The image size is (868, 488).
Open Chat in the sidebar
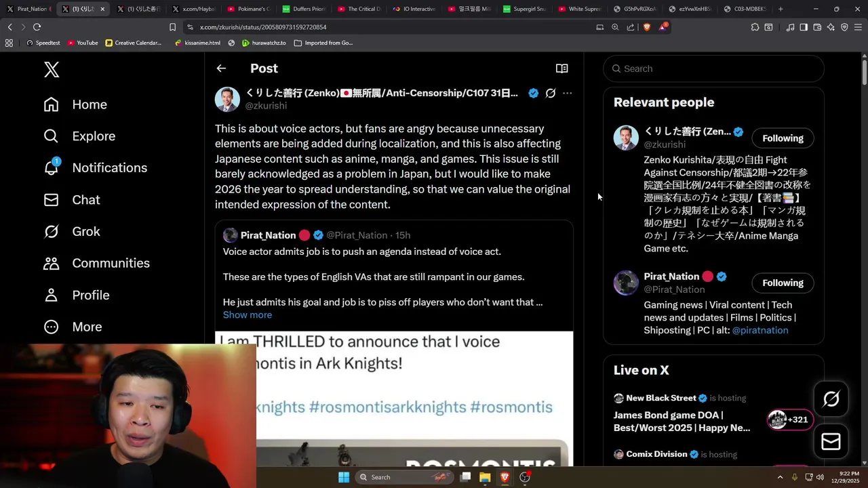click(71, 200)
